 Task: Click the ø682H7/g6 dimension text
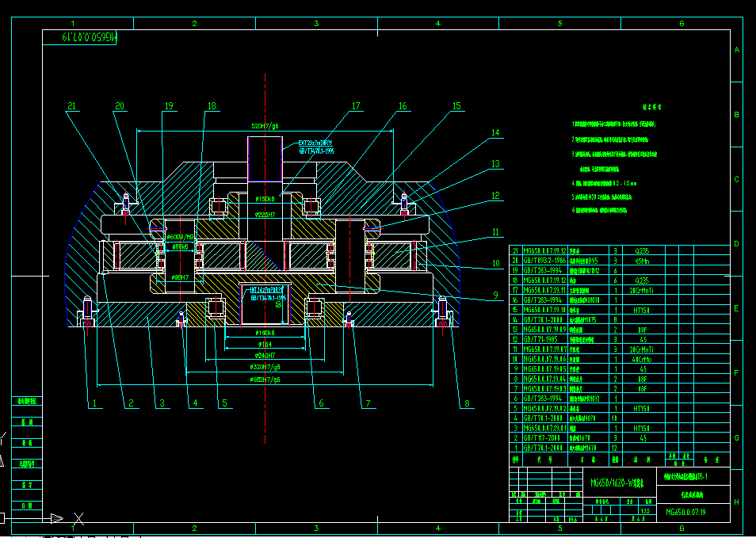click(265, 380)
